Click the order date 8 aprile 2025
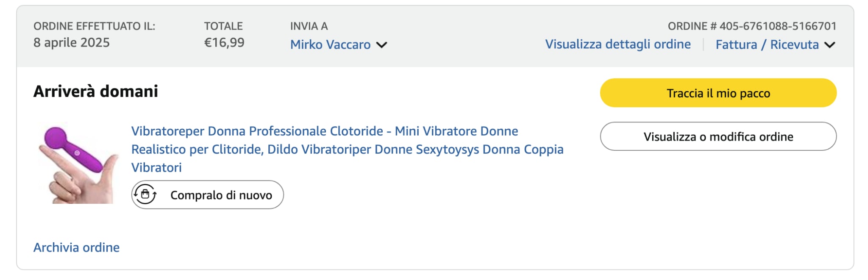 [x=71, y=43]
